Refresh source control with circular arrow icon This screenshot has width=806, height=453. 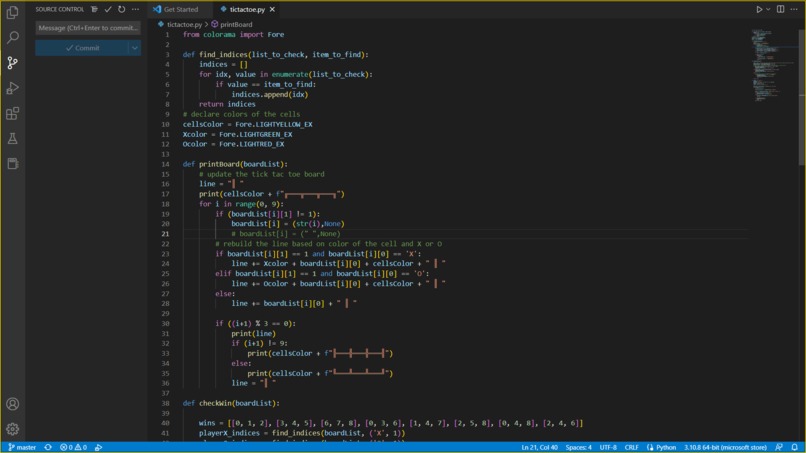121,9
